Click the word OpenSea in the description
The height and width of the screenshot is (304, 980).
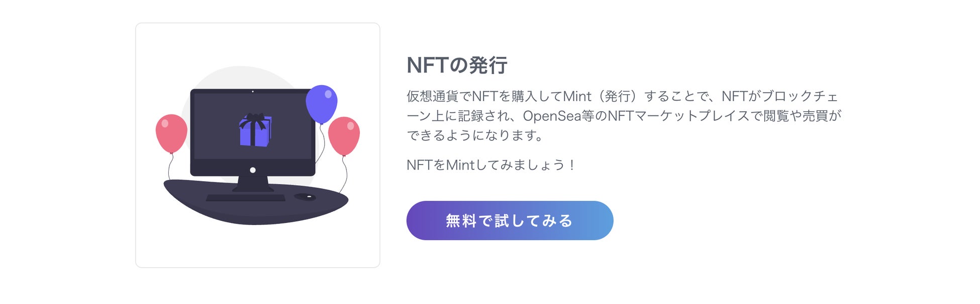click(552, 116)
